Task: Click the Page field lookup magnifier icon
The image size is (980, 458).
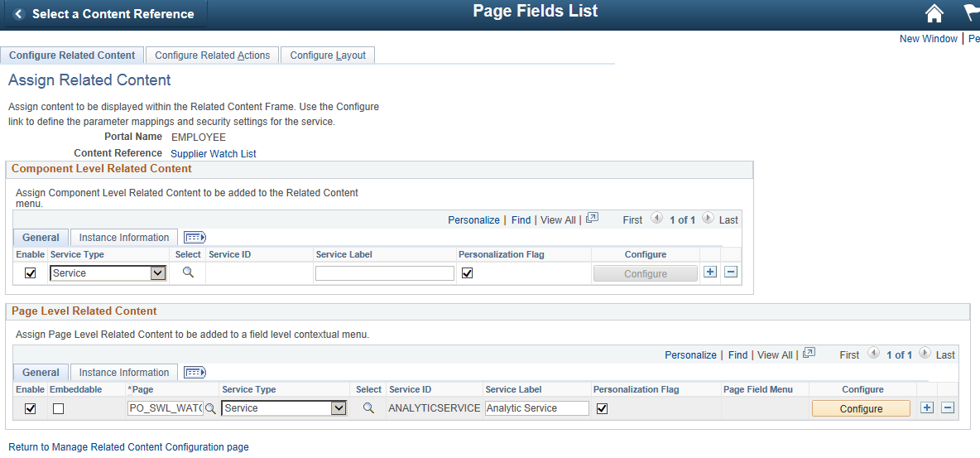Action: point(211,408)
